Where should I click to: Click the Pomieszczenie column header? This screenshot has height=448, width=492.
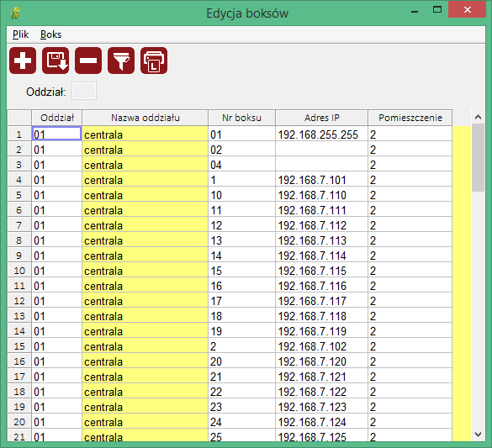pos(410,118)
